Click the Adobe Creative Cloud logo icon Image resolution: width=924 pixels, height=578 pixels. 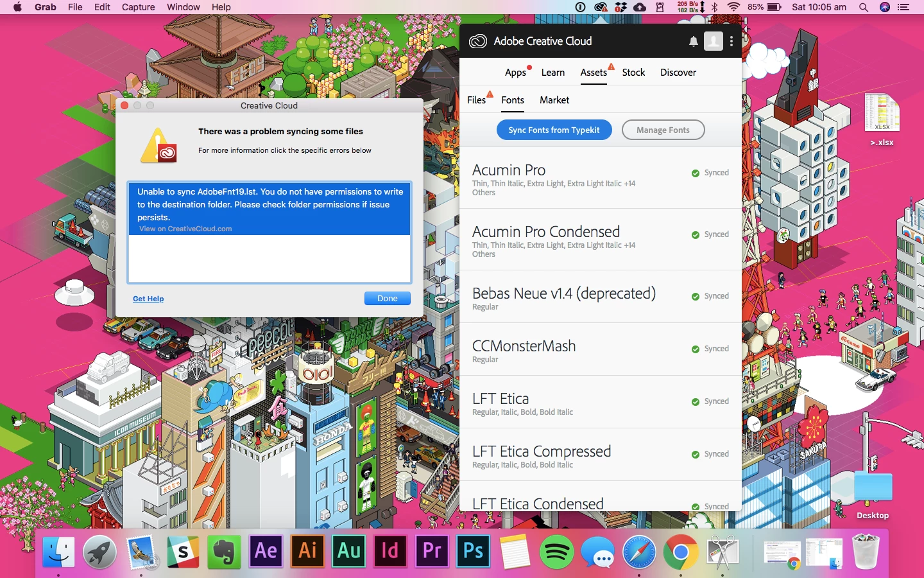pyautogui.click(x=478, y=41)
